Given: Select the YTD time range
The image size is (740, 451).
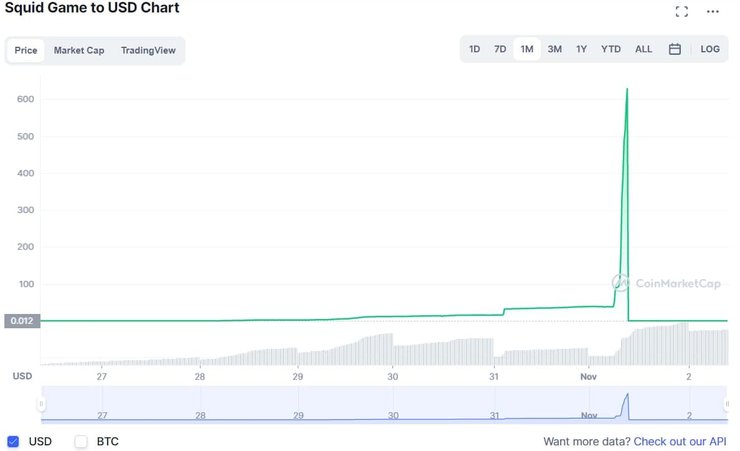Looking at the screenshot, I should click(x=611, y=49).
